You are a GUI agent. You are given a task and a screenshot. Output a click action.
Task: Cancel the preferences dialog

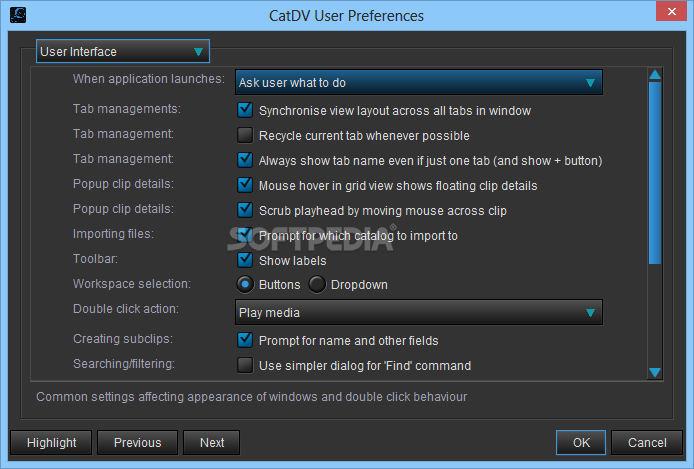tap(647, 442)
